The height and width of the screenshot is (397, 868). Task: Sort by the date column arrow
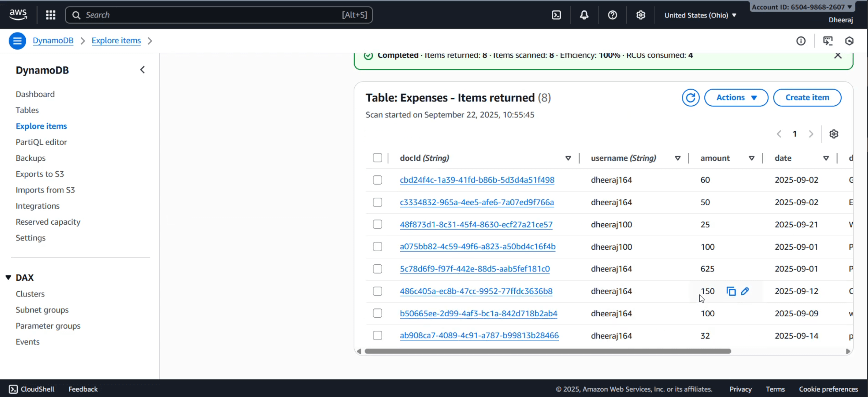click(x=826, y=158)
